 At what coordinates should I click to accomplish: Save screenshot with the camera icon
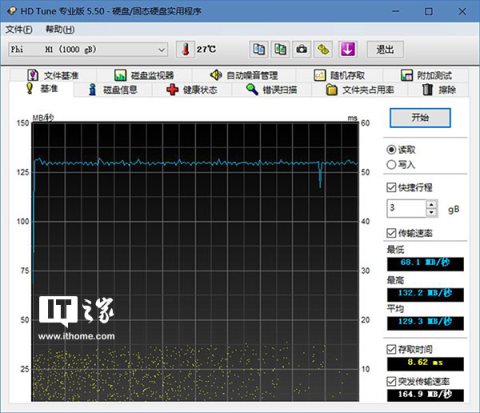tap(302, 49)
